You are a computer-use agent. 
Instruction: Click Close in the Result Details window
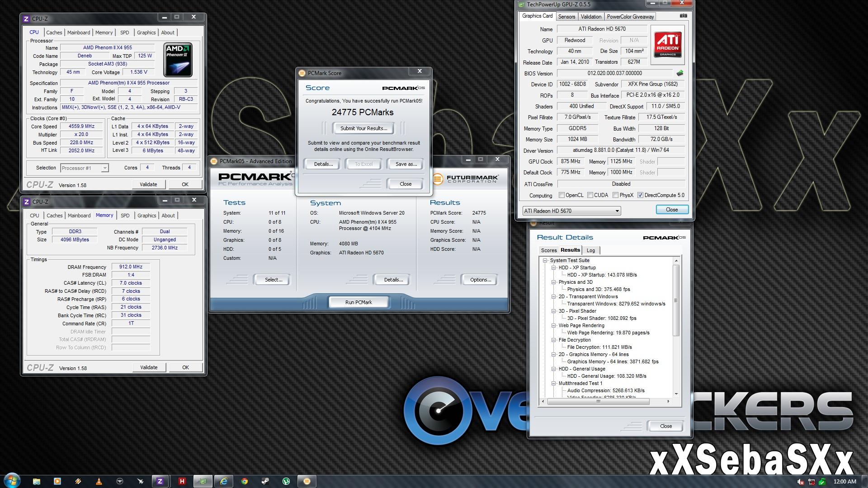tap(666, 426)
